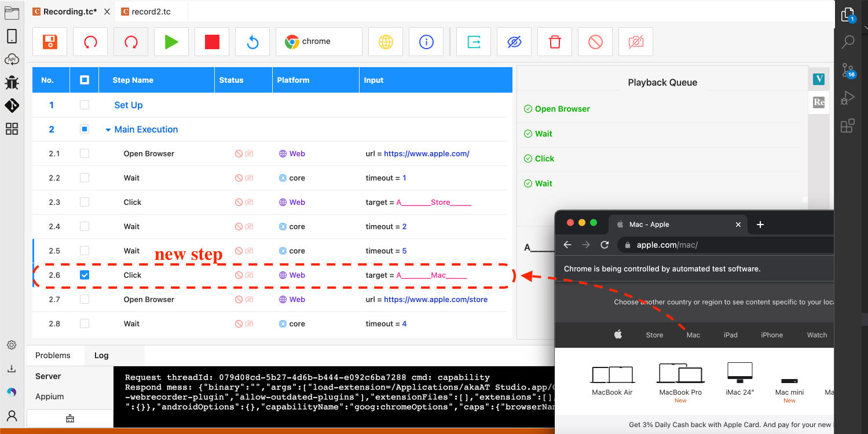Toggle the Main Execution row checkbox
Viewport: 868px width, 434px height.
[x=85, y=130]
